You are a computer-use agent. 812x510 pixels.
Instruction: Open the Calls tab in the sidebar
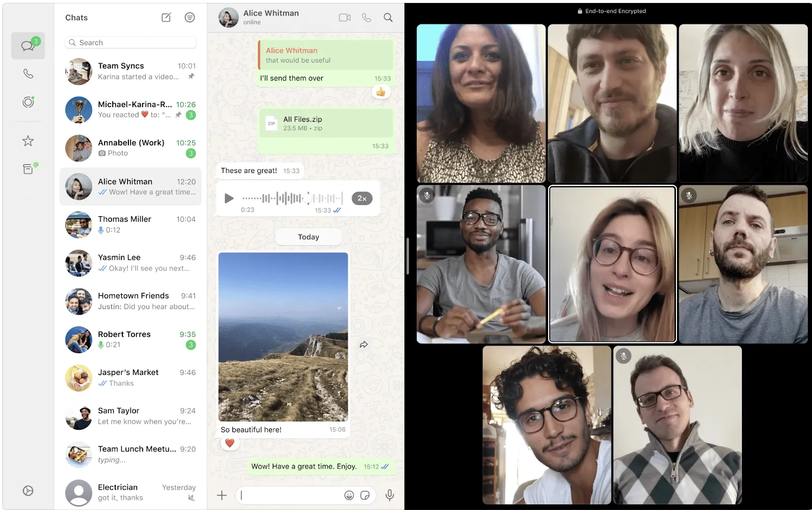[x=28, y=74]
